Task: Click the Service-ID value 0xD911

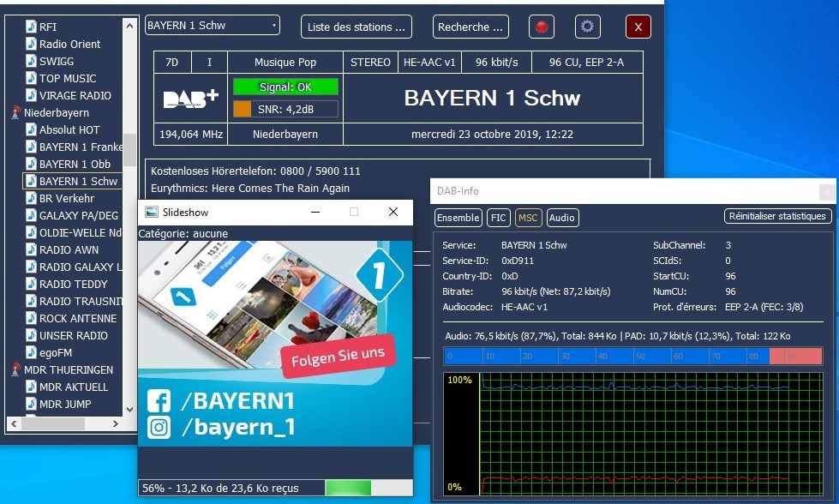Action: pyautogui.click(x=518, y=261)
